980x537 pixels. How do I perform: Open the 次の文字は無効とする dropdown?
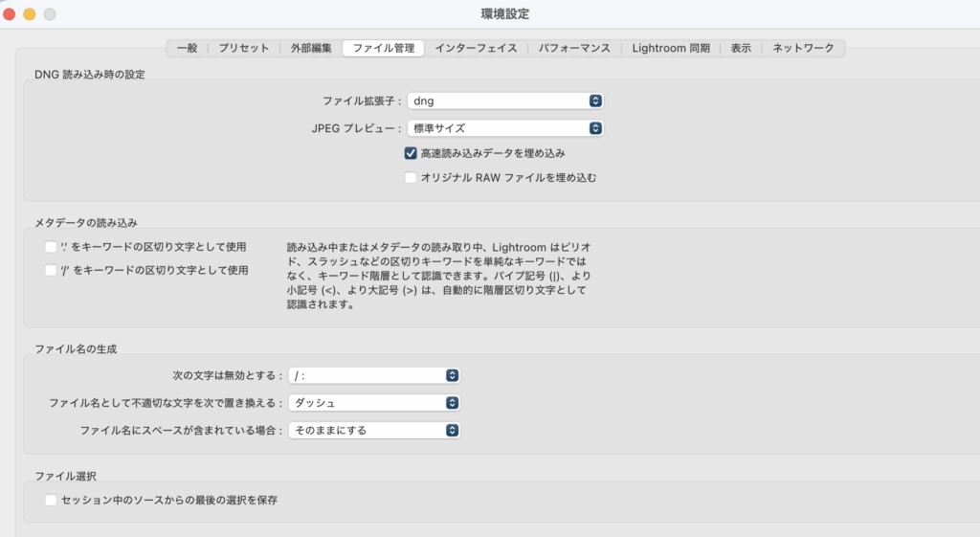pyautogui.click(x=374, y=375)
